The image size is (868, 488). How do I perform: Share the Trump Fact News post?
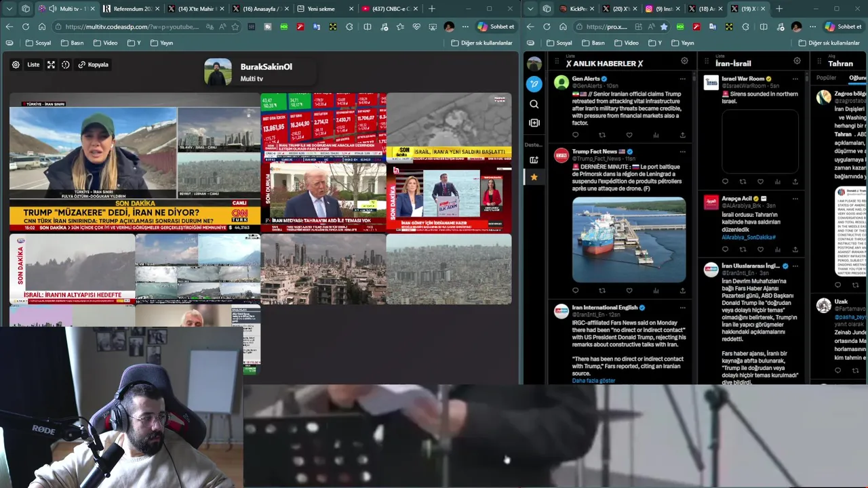(682, 291)
